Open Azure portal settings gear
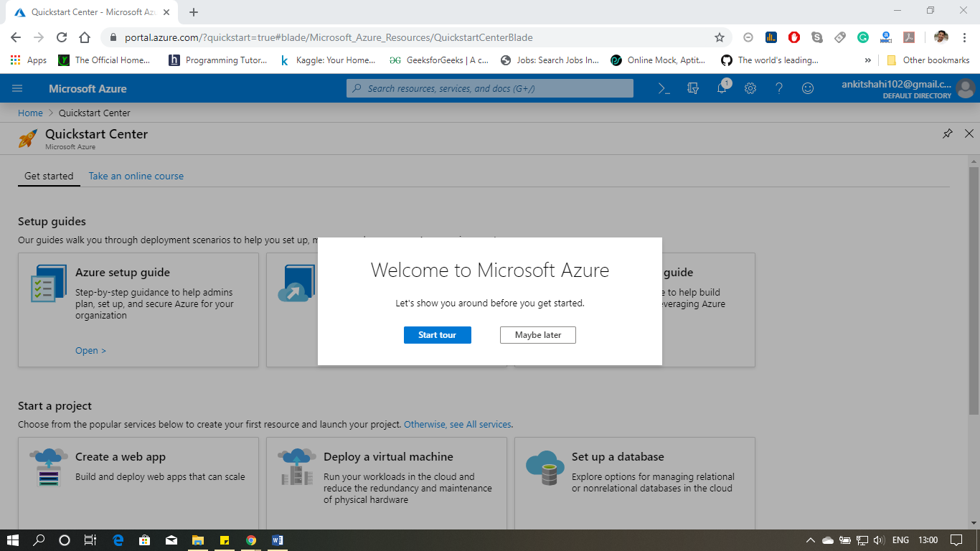 (750, 88)
